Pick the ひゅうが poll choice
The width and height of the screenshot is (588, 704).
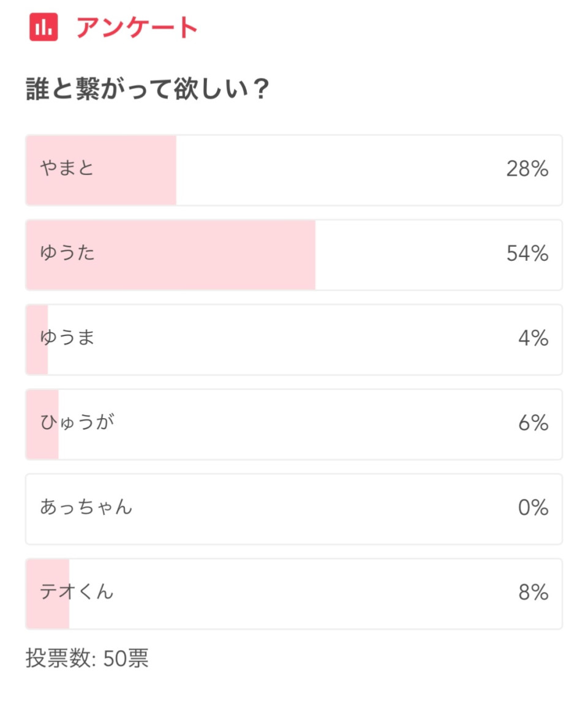tap(77, 422)
